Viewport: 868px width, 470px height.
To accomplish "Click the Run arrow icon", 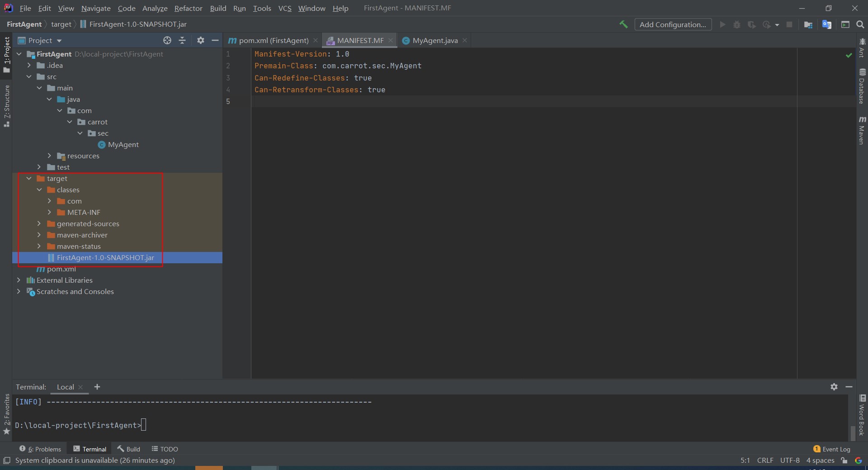I will coord(722,24).
